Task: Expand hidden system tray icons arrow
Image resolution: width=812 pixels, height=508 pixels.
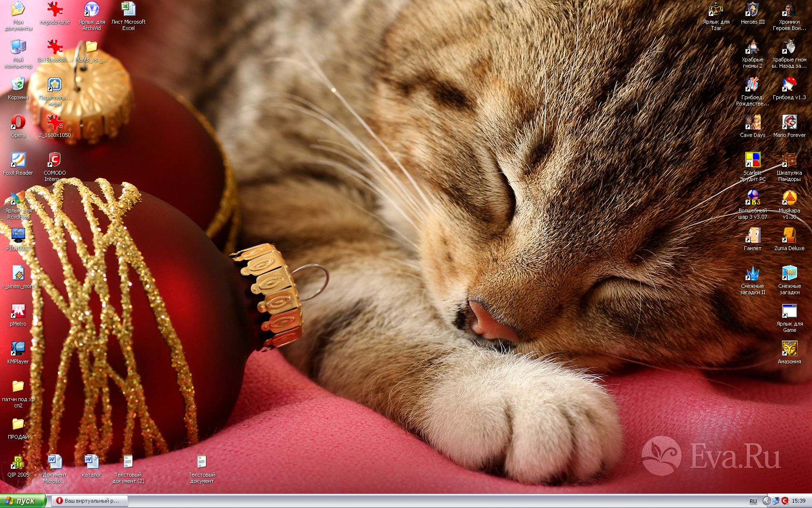Action: [x=766, y=501]
